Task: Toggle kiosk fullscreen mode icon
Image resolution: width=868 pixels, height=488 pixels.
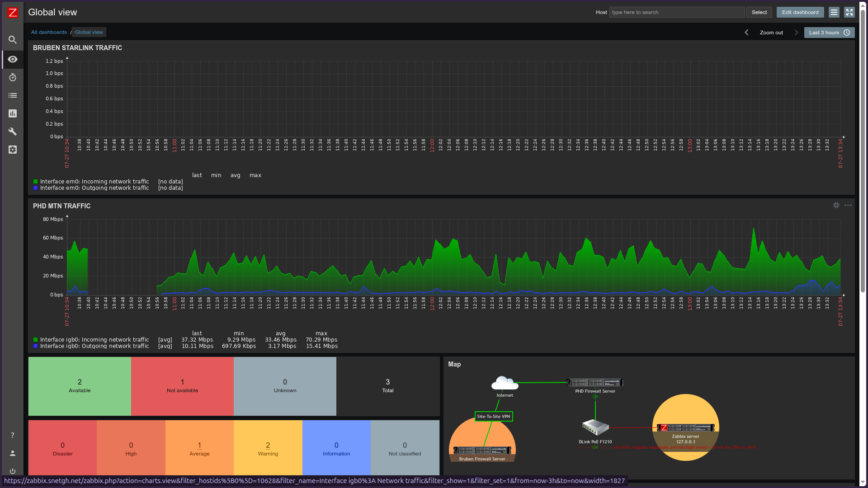Action: point(849,12)
